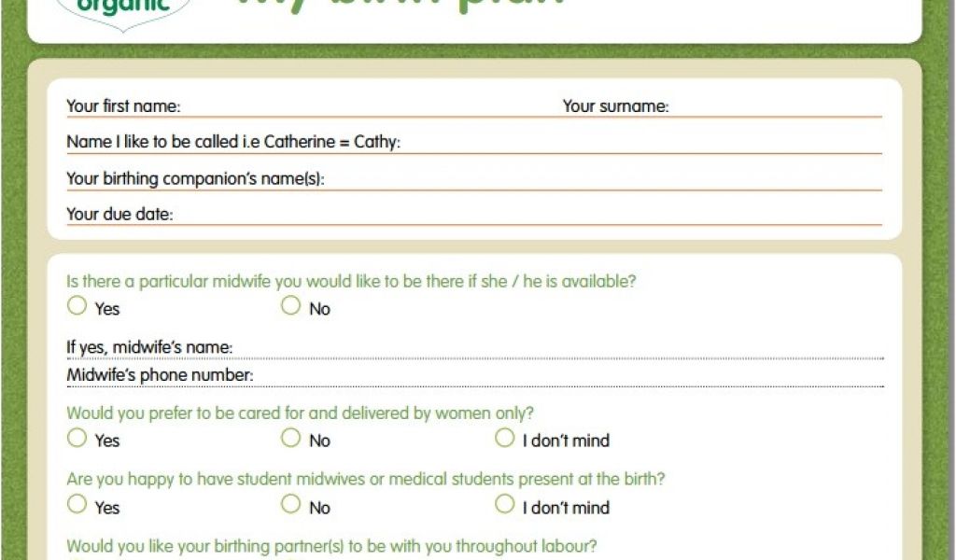Click the birthing partner throughout labour question

point(331,546)
